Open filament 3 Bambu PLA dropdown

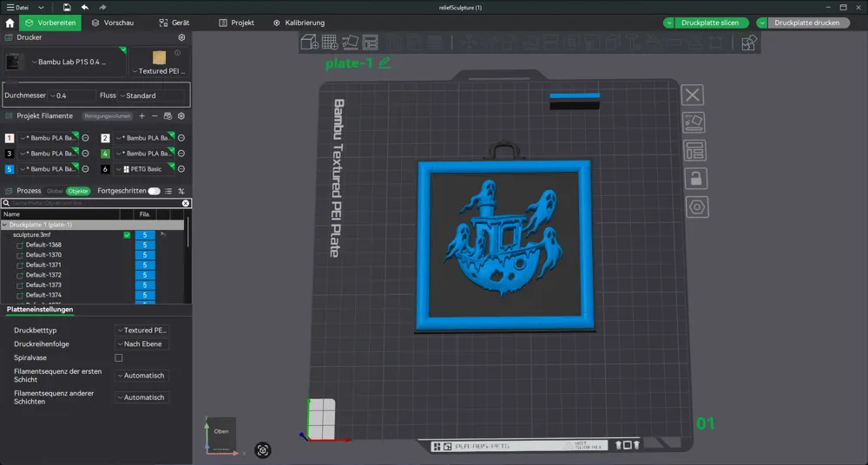[x=48, y=154]
